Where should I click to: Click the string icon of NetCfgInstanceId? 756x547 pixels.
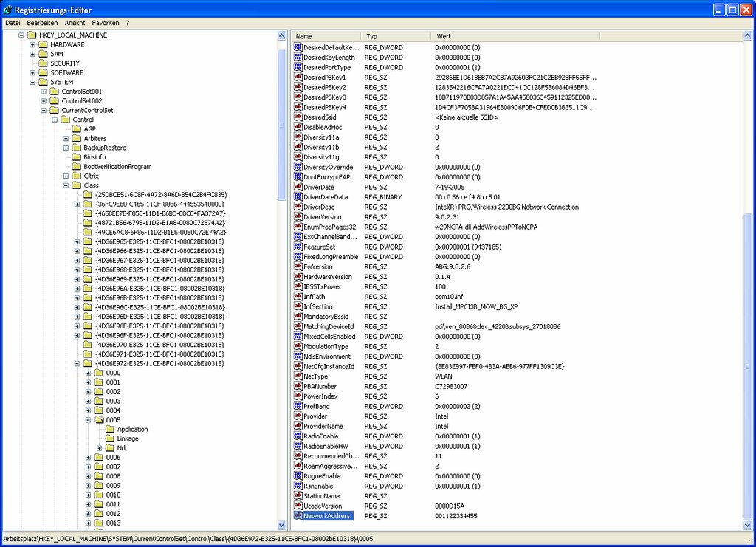pyautogui.click(x=298, y=366)
